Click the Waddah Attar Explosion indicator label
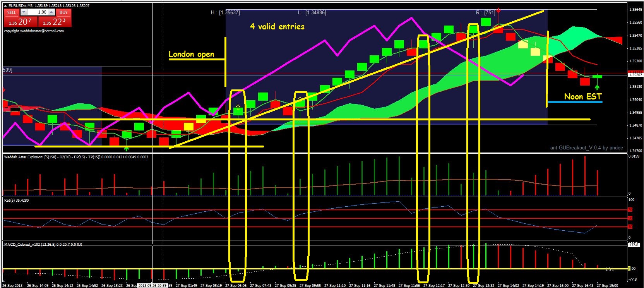 [x=76, y=157]
